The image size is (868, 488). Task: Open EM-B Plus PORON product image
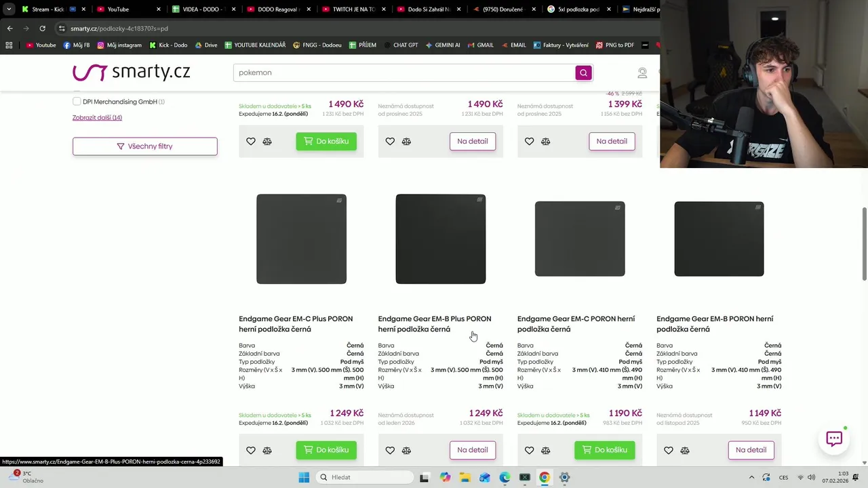[x=441, y=239]
